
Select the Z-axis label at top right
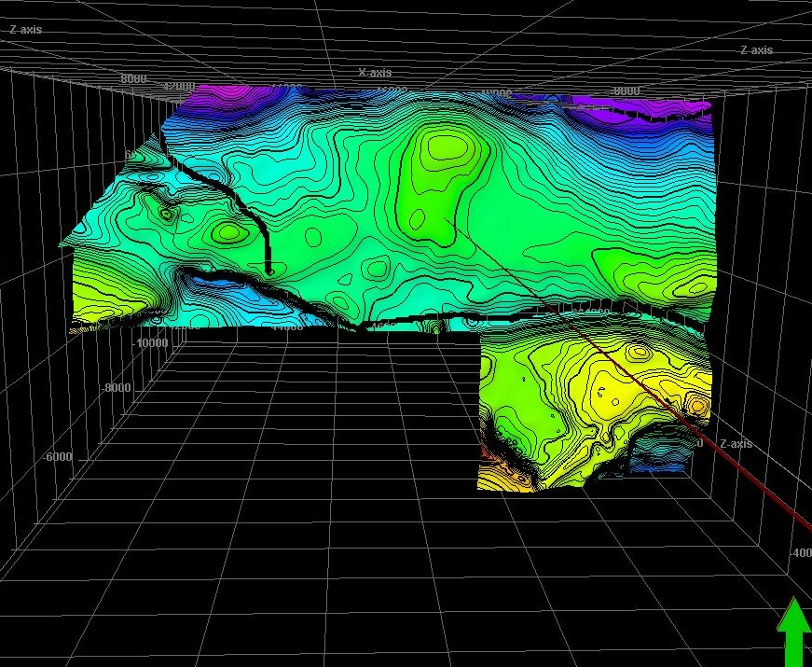coord(756,50)
